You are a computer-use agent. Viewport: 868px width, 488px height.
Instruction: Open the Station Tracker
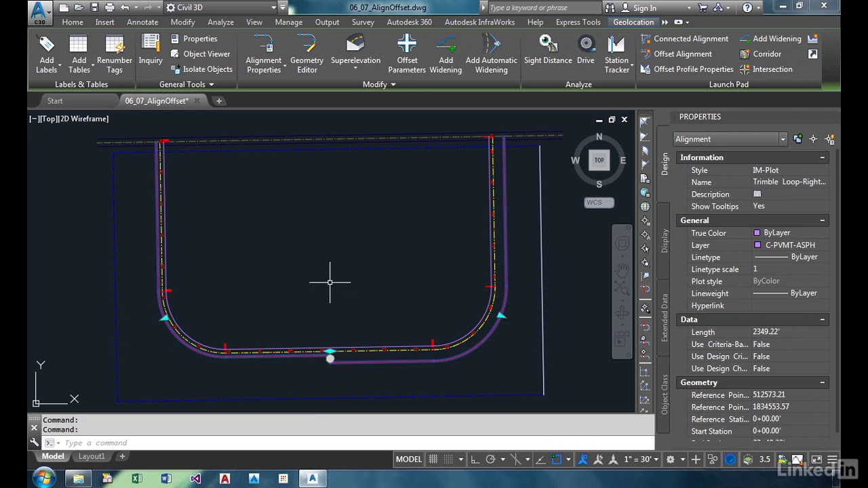point(616,54)
